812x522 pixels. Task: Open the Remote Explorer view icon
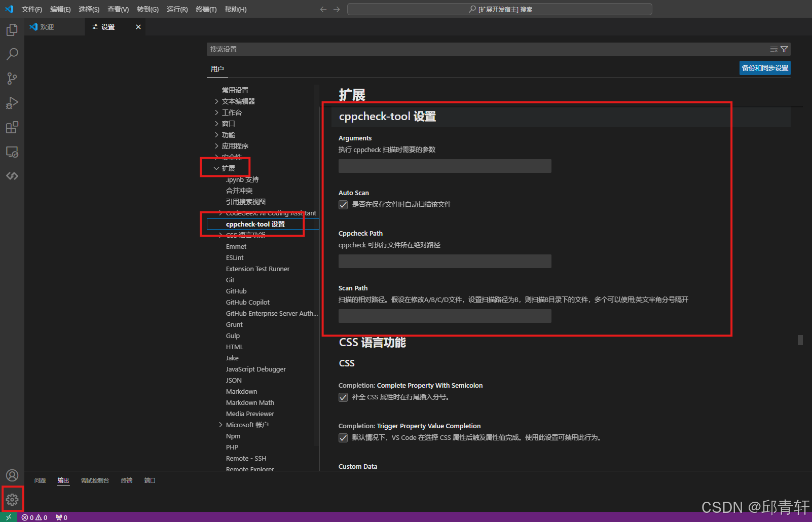pos(12,152)
